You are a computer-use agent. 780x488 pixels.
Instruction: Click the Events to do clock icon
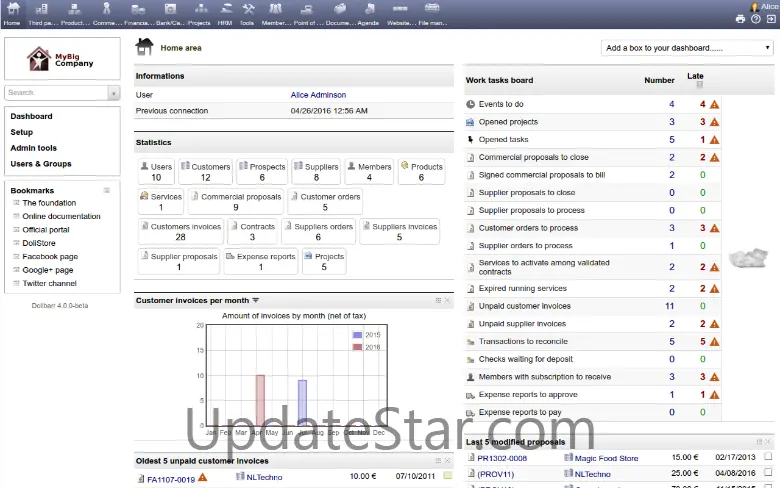(x=471, y=104)
